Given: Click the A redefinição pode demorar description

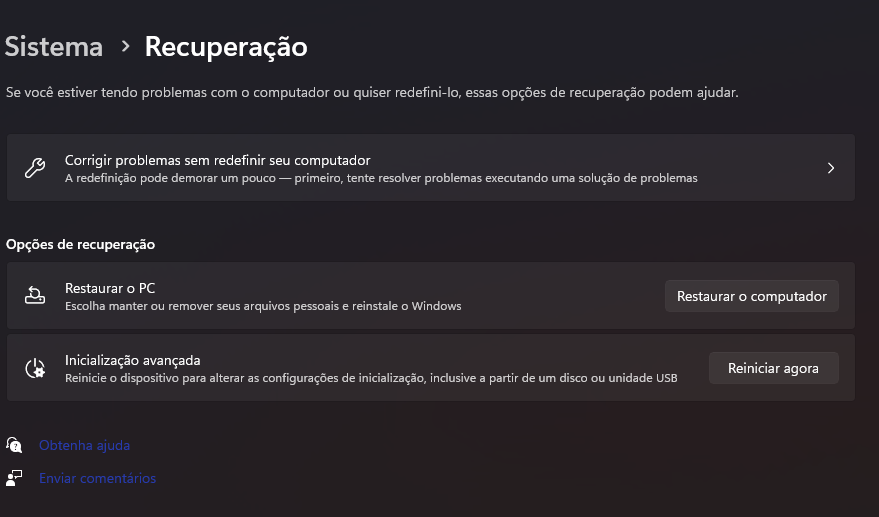Looking at the screenshot, I should point(381,178).
